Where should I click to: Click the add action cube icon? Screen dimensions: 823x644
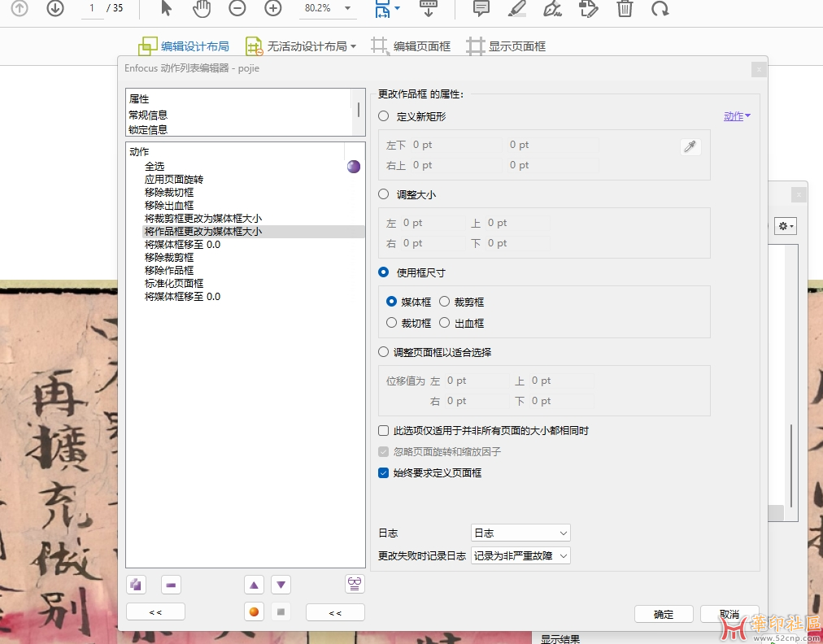click(137, 584)
